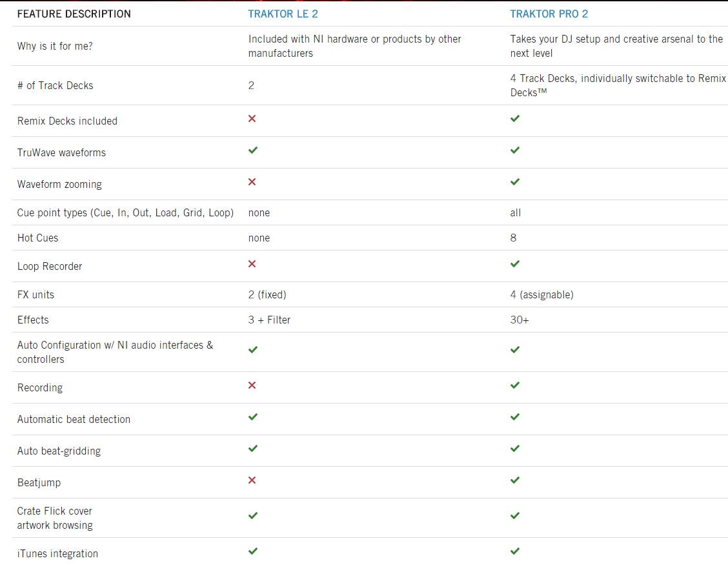Click the FEATURE DESCRIPTION header text
Viewport: 728px width, 565px height.
click(74, 14)
